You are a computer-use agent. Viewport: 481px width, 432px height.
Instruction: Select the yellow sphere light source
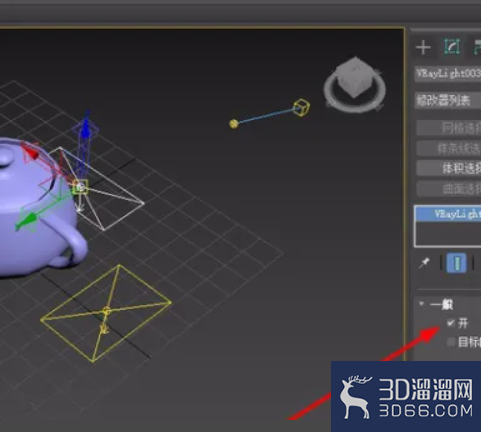(234, 124)
